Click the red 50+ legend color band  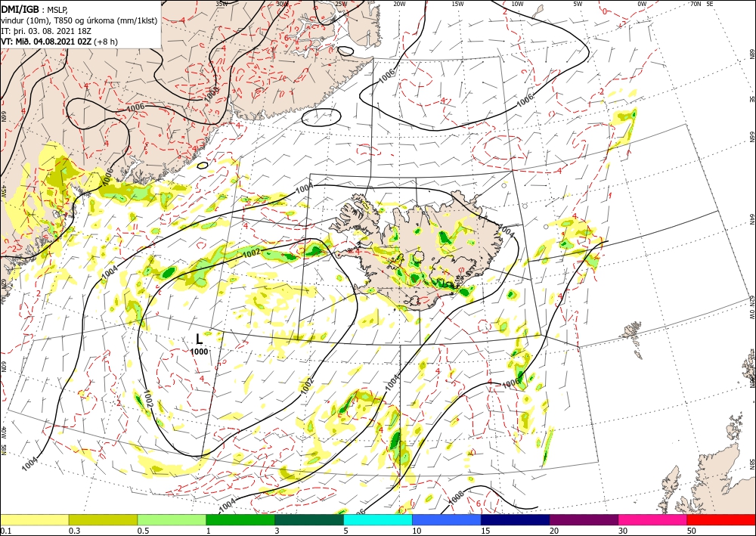click(721, 519)
